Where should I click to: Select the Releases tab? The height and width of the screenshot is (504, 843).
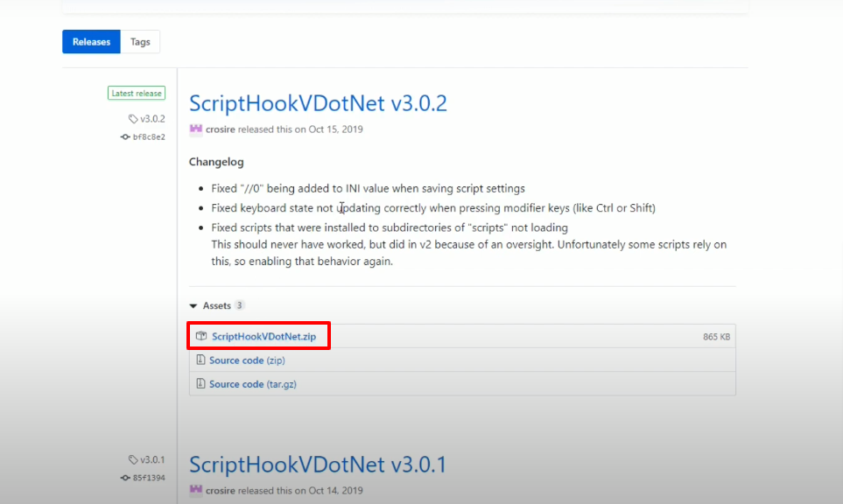(x=91, y=42)
